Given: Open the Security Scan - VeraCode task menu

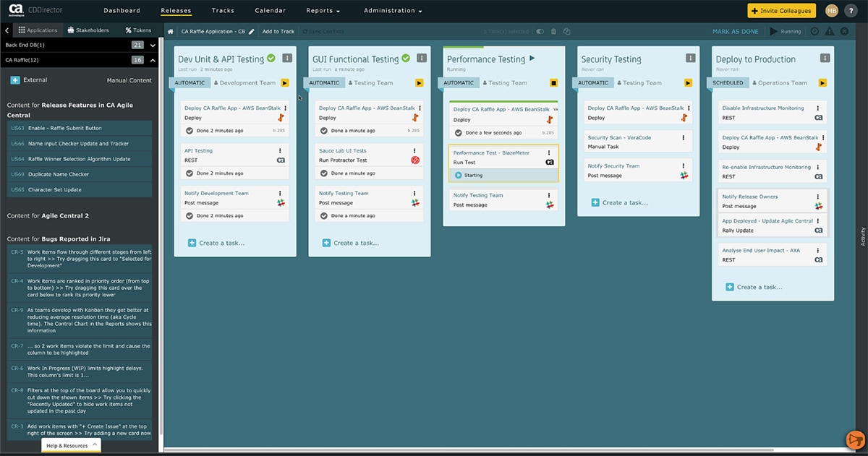Looking at the screenshot, I should [x=684, y=137].
